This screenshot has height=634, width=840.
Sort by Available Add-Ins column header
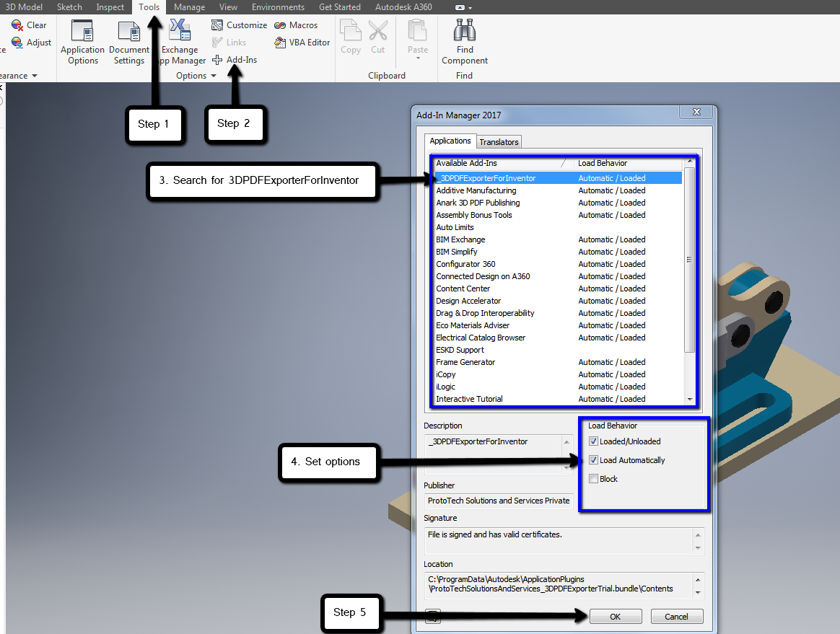502,163
